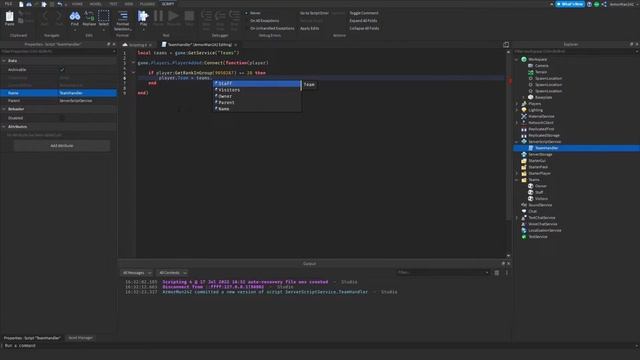Click Toggle Comment in Actions
This screenshot has width=640, height=360.
[x=364, y=13]
